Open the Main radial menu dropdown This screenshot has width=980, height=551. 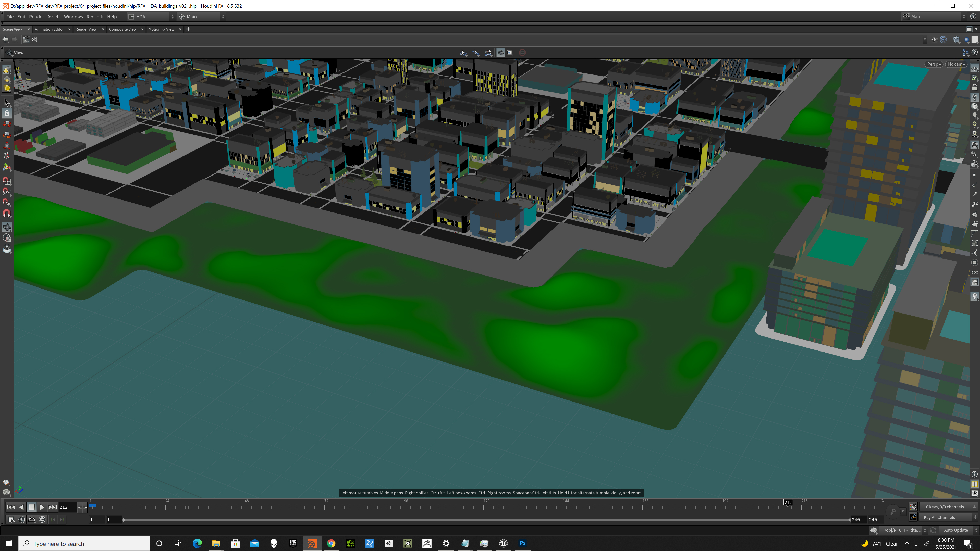pos(202,17)
